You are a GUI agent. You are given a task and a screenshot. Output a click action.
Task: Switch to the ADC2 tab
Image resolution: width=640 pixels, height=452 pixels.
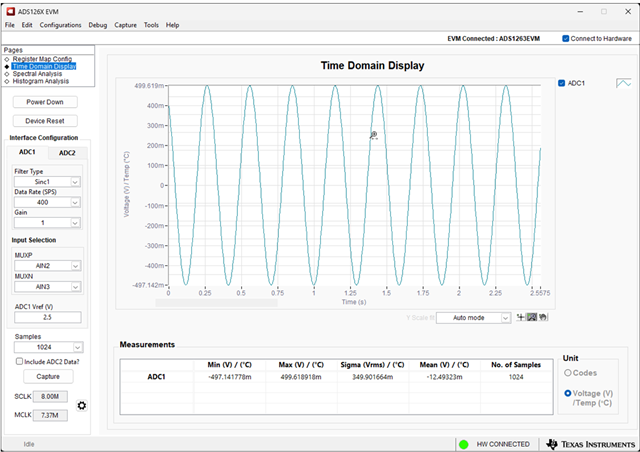pyautogui.click(x=67, y=153)
